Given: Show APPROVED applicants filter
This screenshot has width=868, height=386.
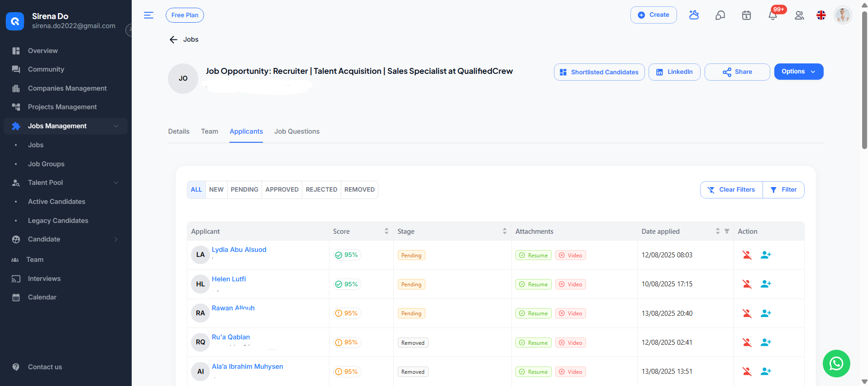Looking at the screenshot, I should (282, 190).
